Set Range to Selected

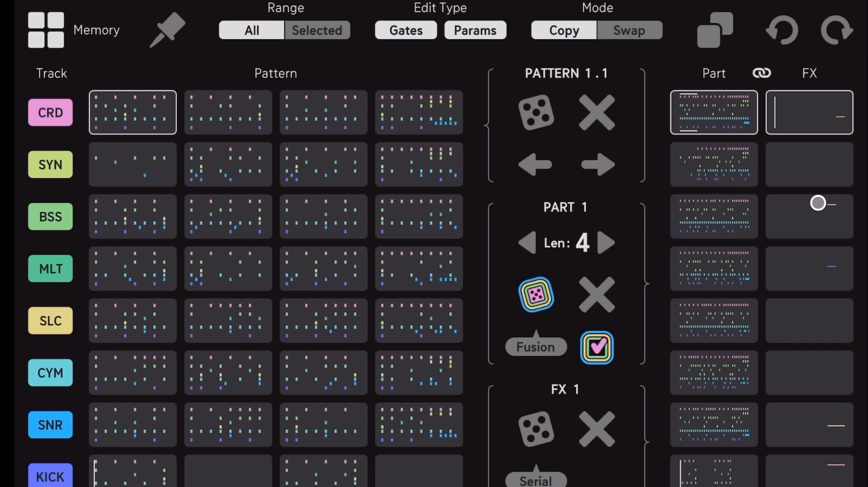317,30
